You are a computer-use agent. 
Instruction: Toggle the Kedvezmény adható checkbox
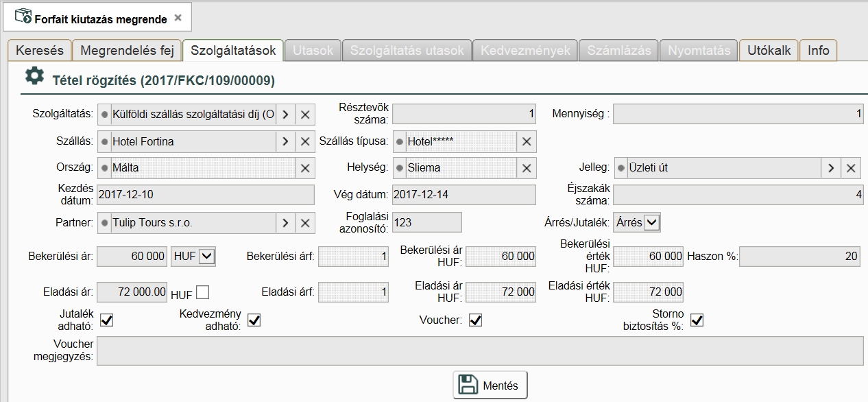pos(254,320)
